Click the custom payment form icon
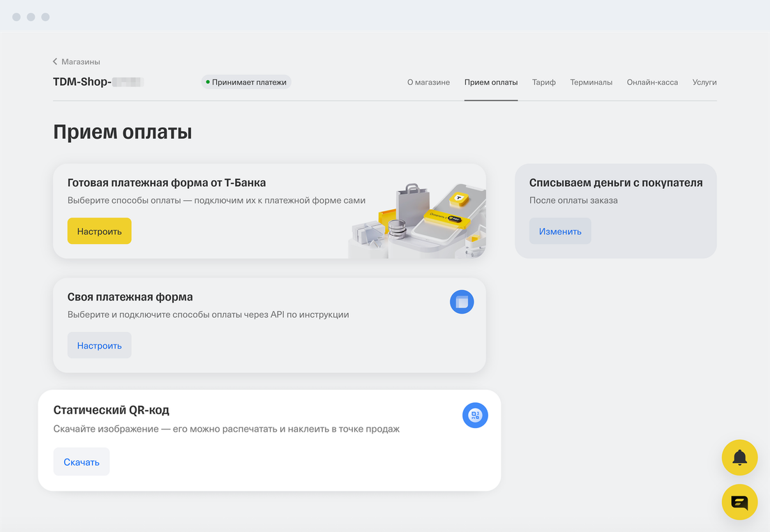 pos(462,302)
